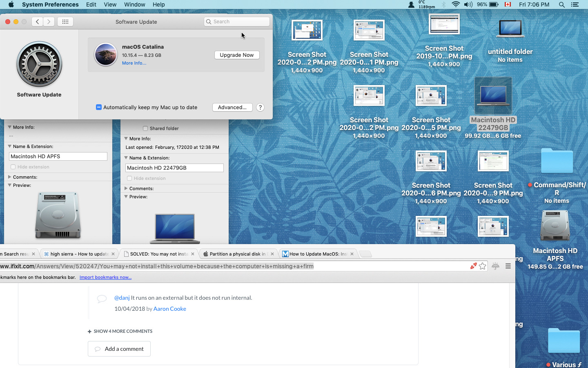588x368 pixels.
Task: Click laptop preview image in 22479GB info window
Action: click(175, 228)
